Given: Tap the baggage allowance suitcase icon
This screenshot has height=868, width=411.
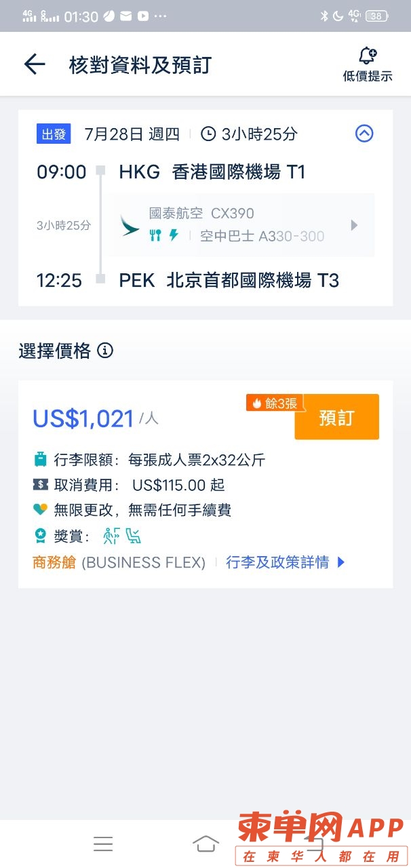Looking at the screenshot, I should pos(41,460).
